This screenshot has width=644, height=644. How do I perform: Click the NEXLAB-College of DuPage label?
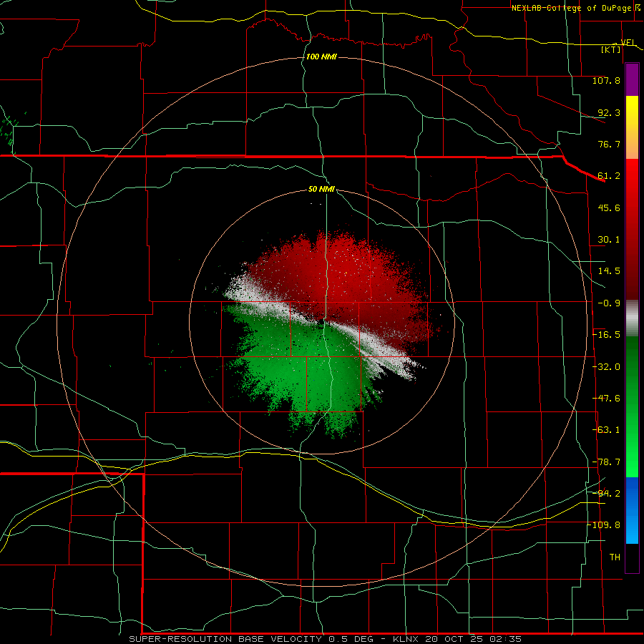(x=571, y=8)
